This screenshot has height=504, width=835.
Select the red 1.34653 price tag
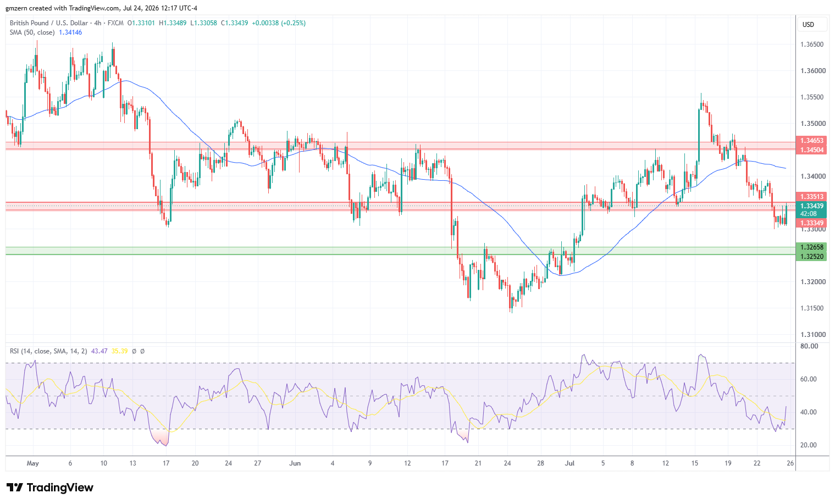pyautogui.click(x=812, y=141)
